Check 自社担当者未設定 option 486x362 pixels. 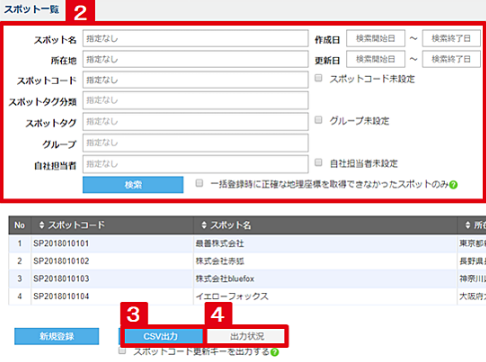pyautogui.click(x=319, y=162)
